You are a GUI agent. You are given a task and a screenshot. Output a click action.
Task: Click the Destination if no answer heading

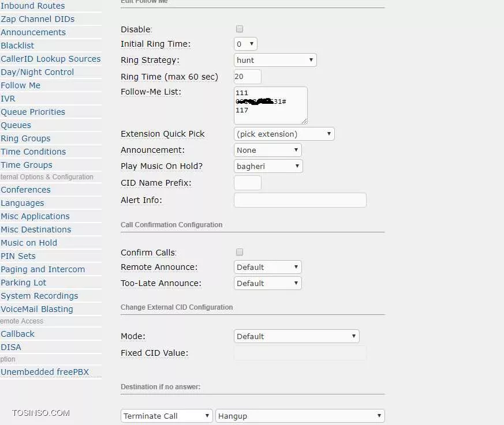(160, 387)
